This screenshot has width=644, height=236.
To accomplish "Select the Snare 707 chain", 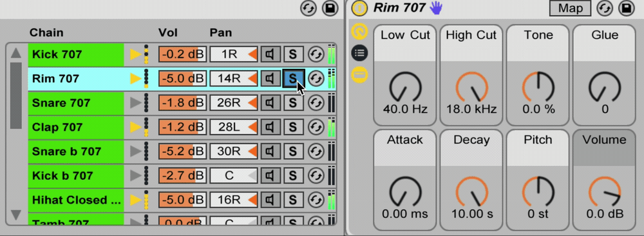I will click(76, 103).
